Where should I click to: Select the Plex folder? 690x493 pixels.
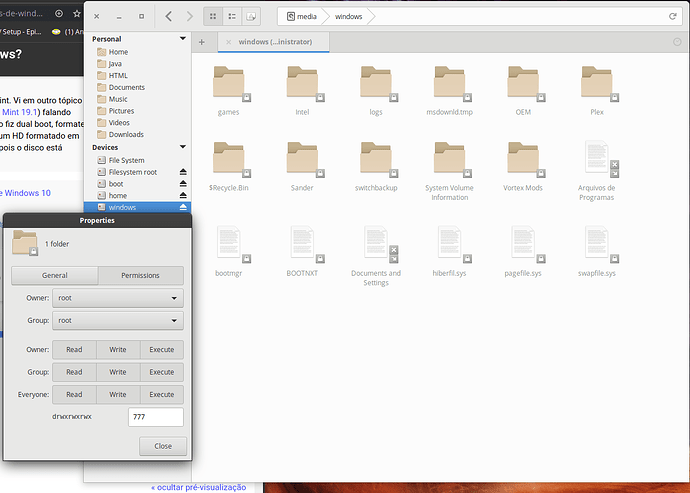[597, 90]
